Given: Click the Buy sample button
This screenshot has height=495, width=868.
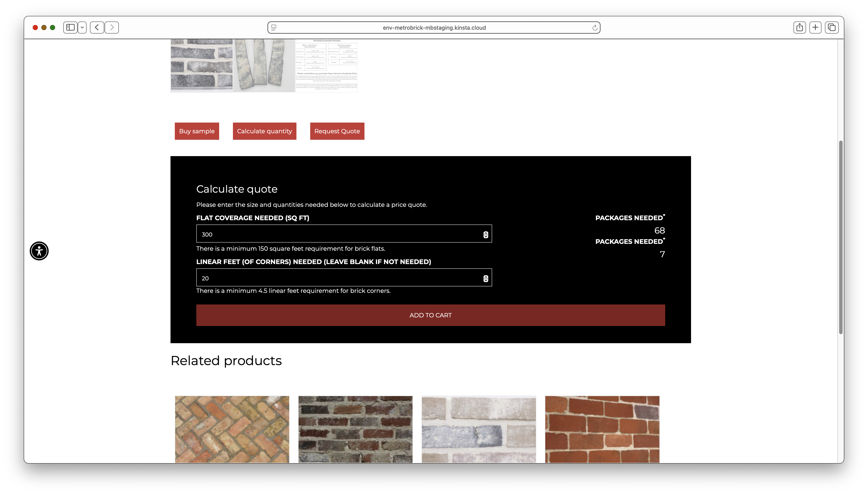Looking at the screenshot, I should pyautogui.click(x=197, y=131).
